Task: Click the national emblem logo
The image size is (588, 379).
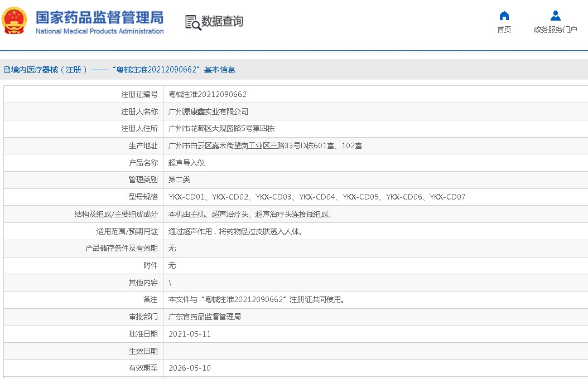Action: (15, 21)
